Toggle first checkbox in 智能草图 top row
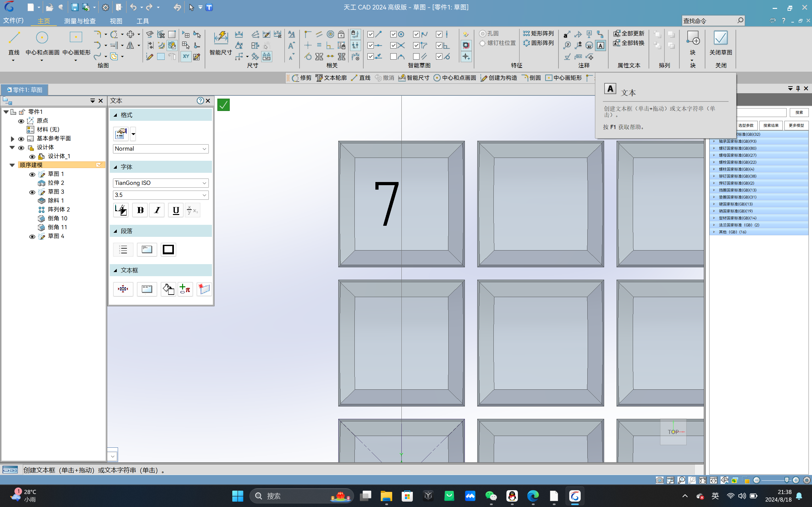Screen dimensions: 812x507 pyautogui.click(x=370, y=34)
